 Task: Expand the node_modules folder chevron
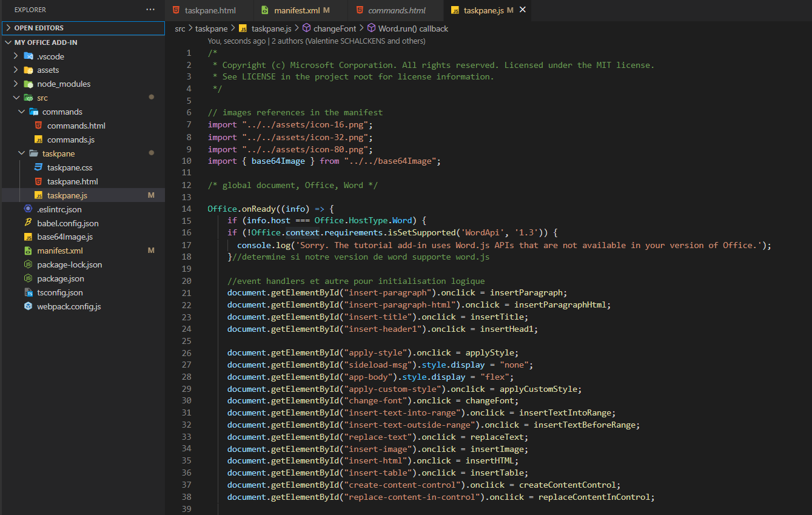click(x=16, y=84)
